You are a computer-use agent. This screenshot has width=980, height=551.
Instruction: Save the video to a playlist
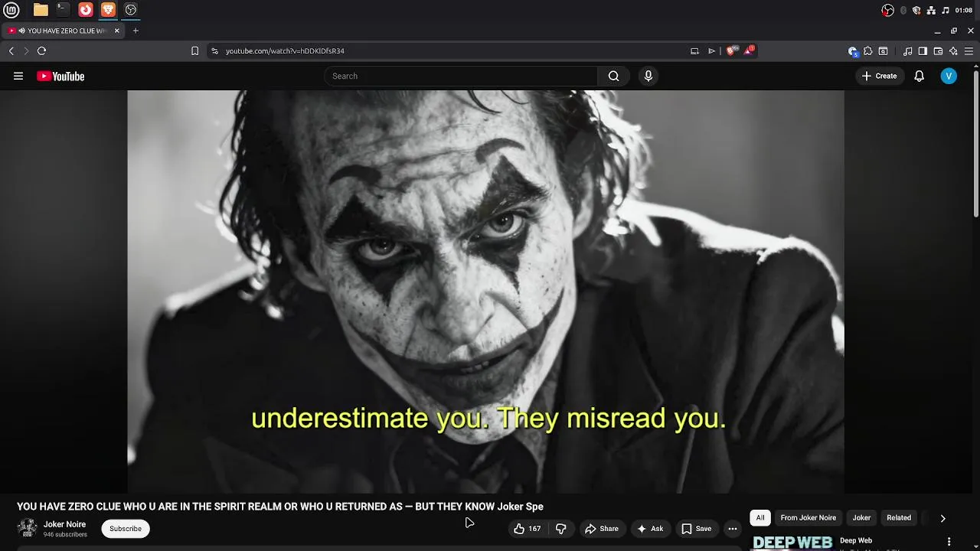pos(697,529)
